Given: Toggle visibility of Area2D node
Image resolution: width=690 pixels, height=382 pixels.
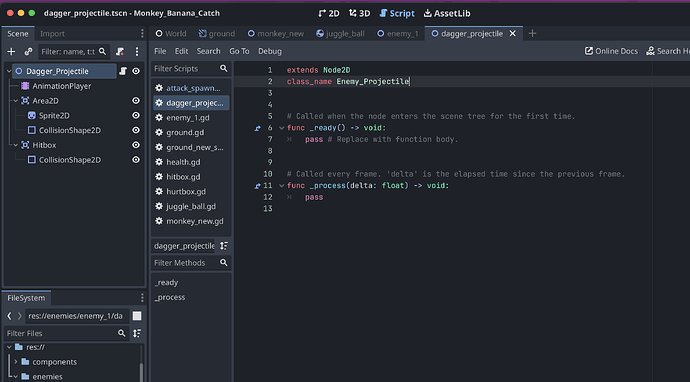Looking at the screenshot, I should pyautogui.click(x=136, y=101).
